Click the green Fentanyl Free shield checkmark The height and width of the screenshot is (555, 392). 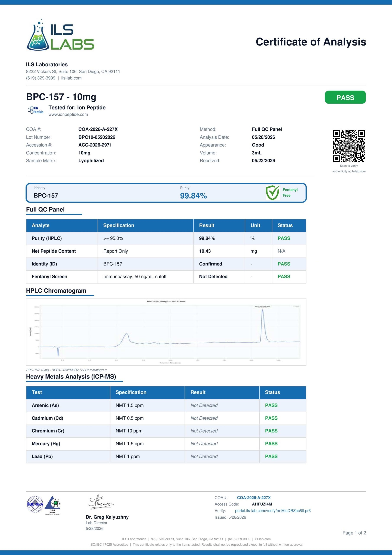click(x=273, y=193)
